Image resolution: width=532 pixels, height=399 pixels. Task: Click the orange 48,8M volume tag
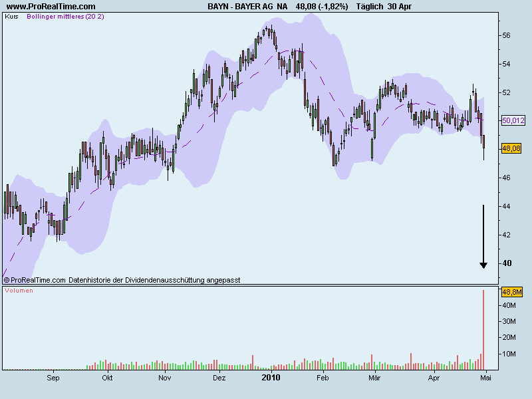[512, 291]
